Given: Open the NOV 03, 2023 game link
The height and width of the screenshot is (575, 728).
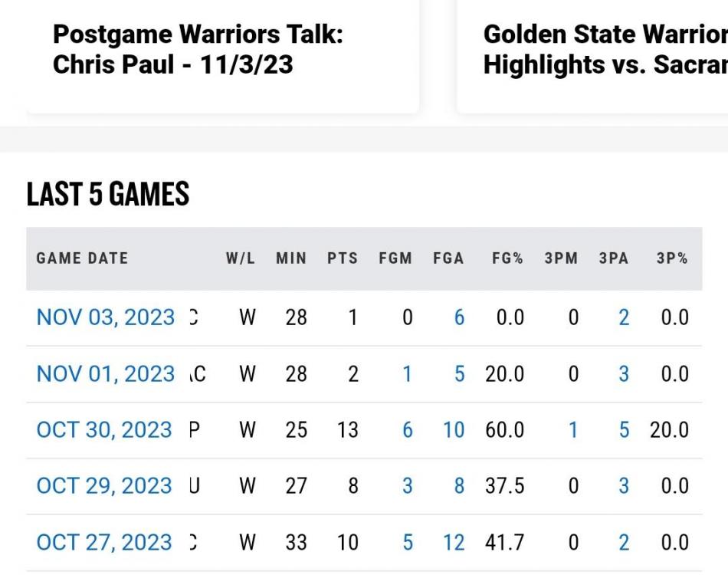Looking at the screenshot, I should (x=106, y=317).
